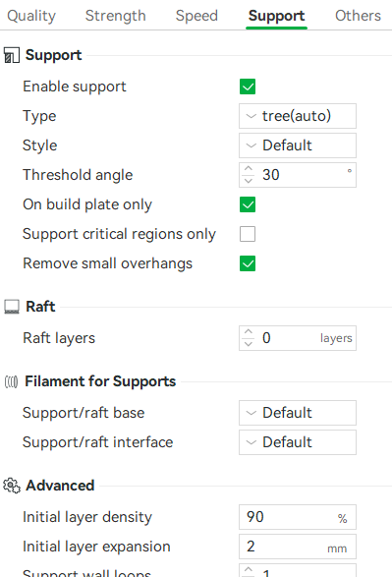Decrease Threshold angle with down arrow

coord(249,180)
